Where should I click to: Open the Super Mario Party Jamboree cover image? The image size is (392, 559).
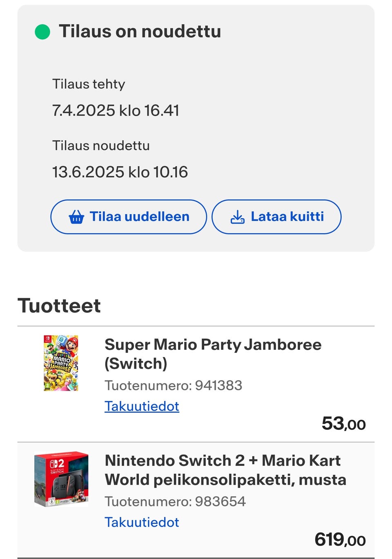click(x=61, y=363)
